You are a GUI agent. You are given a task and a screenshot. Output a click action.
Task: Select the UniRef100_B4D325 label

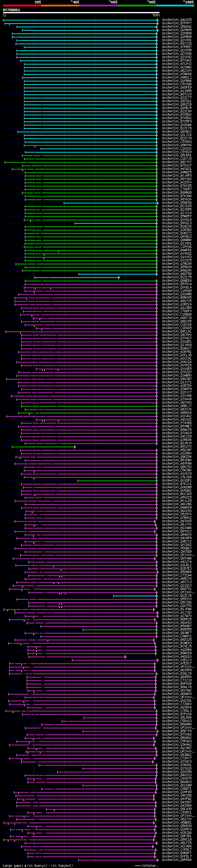click(177, 640)
